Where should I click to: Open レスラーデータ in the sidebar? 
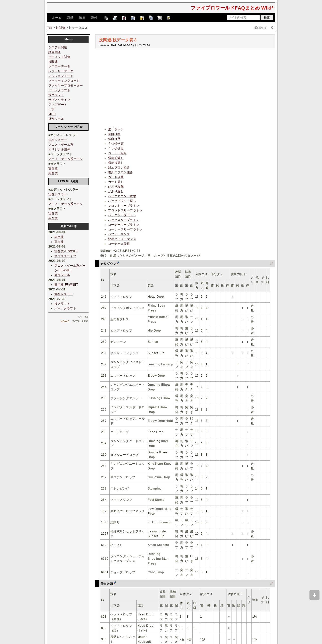click(59, 66)
